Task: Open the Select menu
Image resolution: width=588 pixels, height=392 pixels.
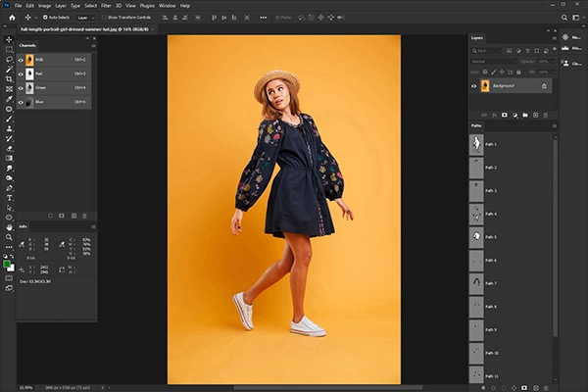Action: point(90,6)
